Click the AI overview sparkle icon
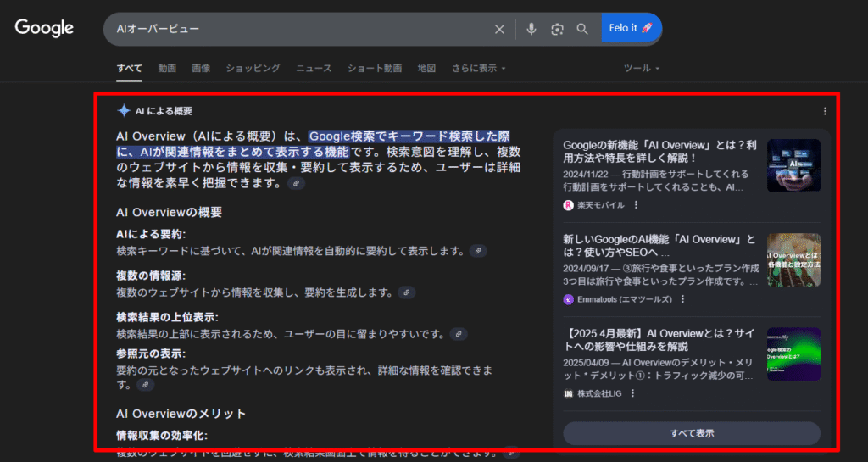Viewport: 868px width, 462px height. pyautogui.click(x=124, y=111)
